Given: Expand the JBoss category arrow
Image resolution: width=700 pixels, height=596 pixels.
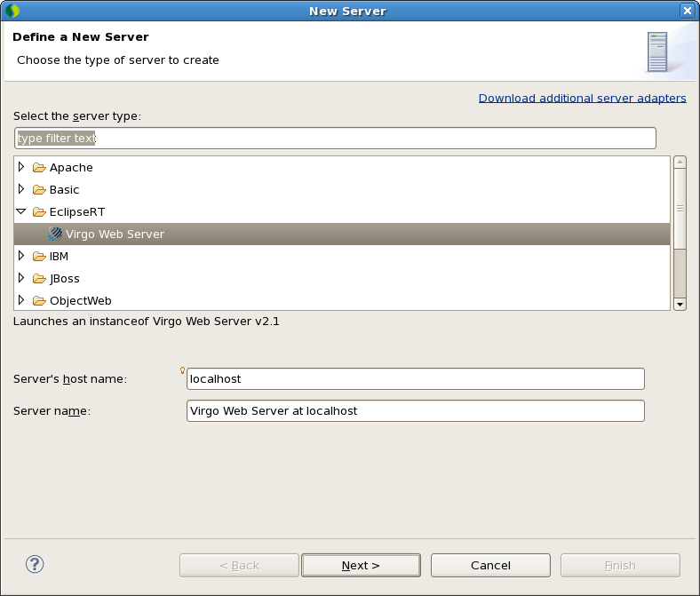Looking at the screenshot, I should (21, 278).
